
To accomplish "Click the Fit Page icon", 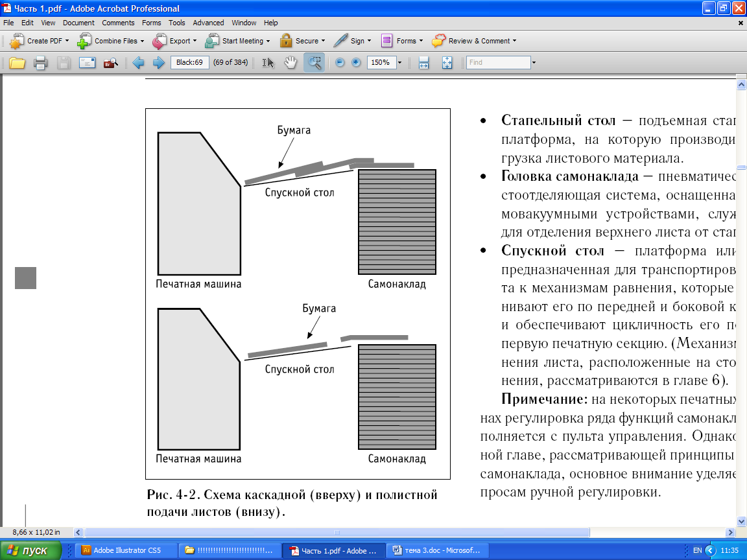I will (x=447, y=62).
